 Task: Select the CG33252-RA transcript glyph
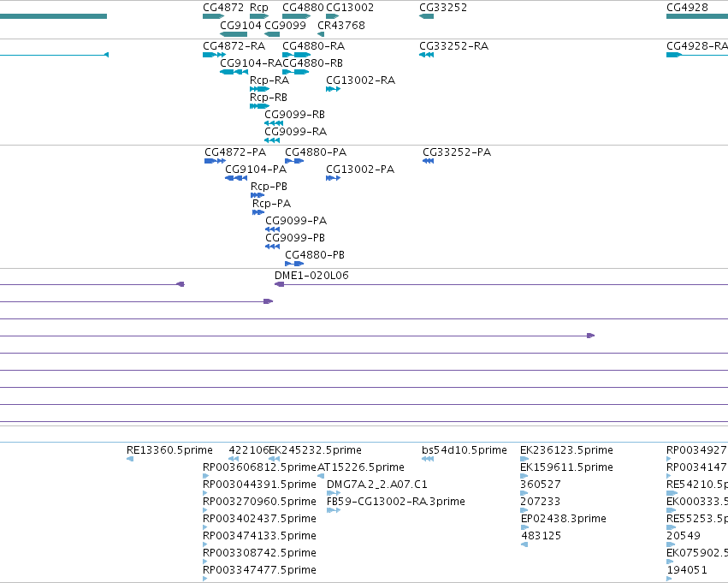point(426,55)
